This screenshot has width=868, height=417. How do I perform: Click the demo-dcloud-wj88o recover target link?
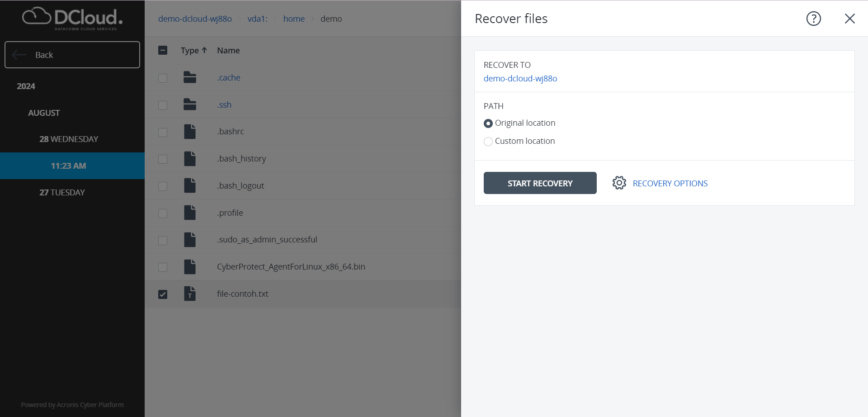tap(520, 78)
